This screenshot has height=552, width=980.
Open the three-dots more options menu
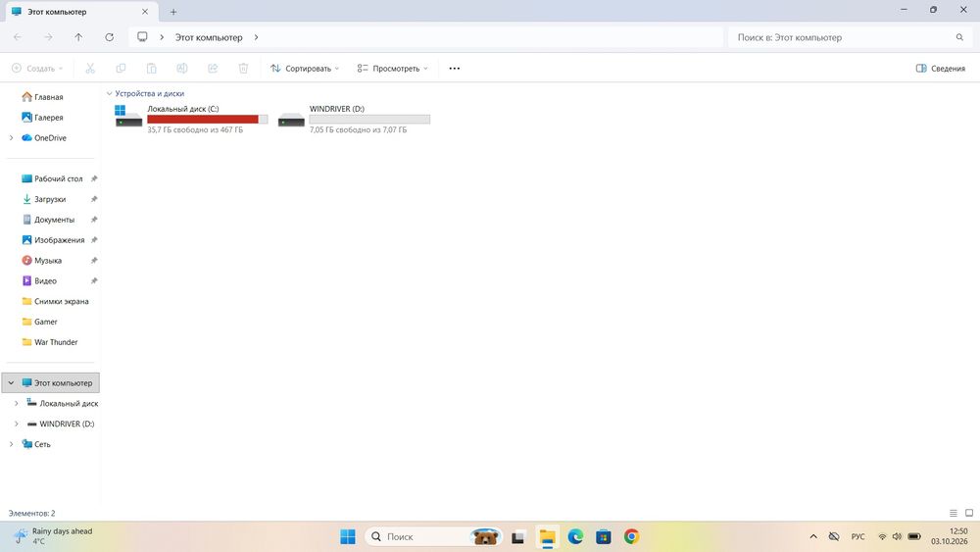(x=455, y=68)
